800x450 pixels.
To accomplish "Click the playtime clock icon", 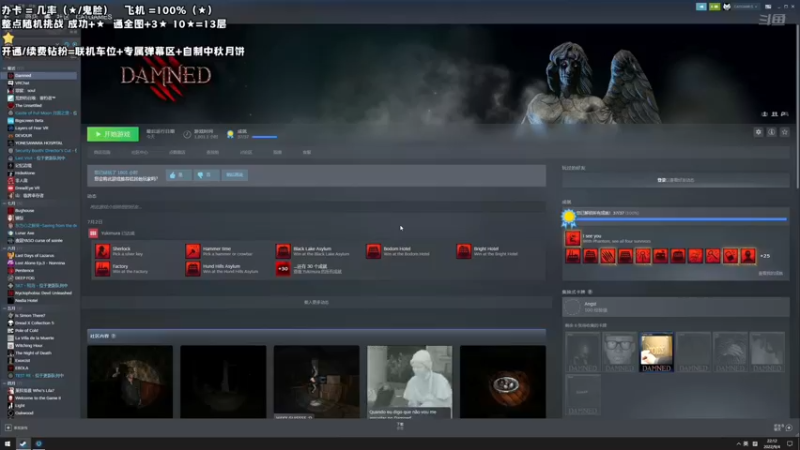I will pyautogui.click(x=187, y=134).
